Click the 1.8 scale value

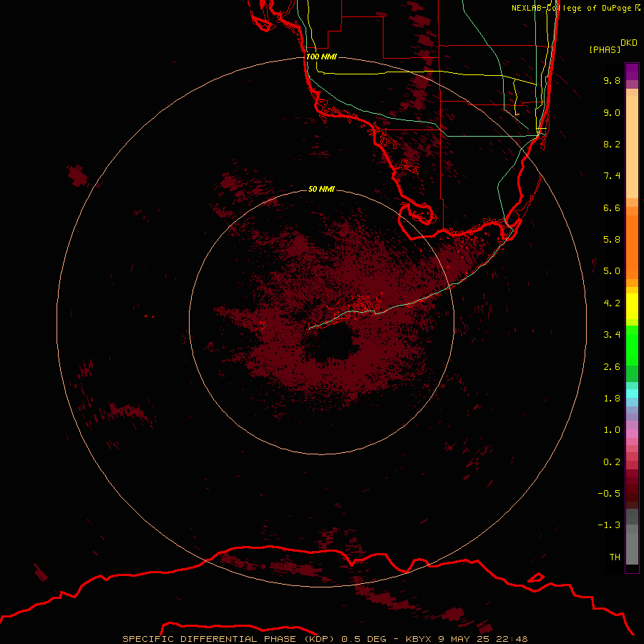pos(612,399)
